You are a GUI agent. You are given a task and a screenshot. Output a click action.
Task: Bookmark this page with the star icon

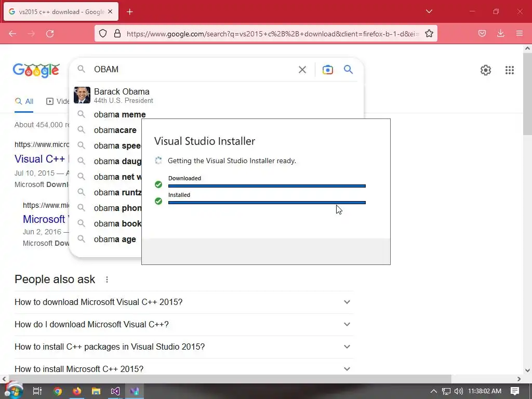point(429,34)
